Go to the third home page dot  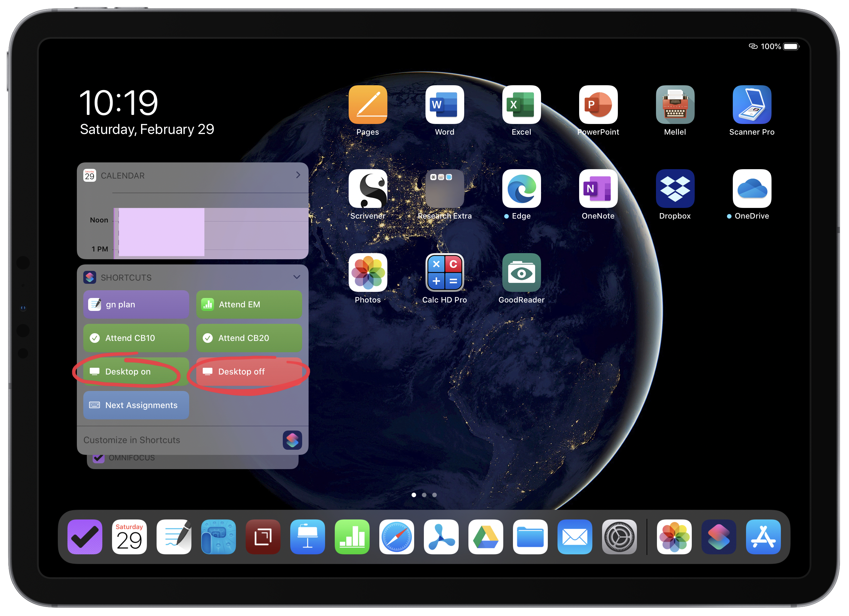click(434, 495)
